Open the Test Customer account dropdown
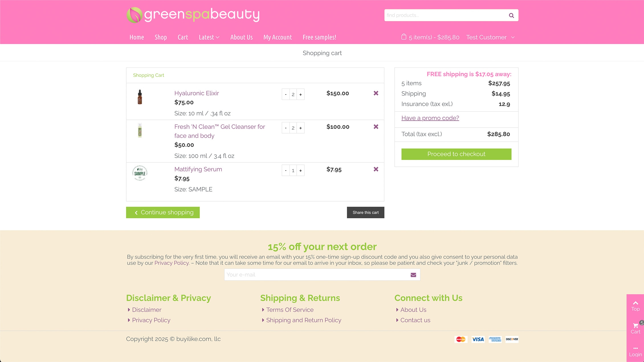 click(490, 37)
